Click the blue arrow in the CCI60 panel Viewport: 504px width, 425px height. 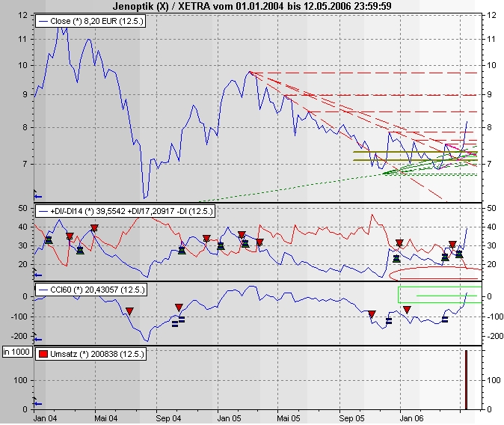coord(38,340)
